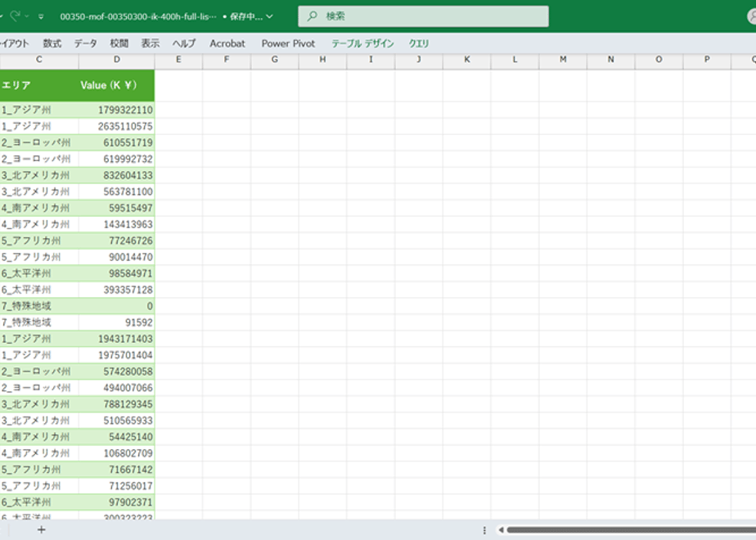Click the horizontal scrollbar left arrow
The width and height of the screenshot is (756, 540).
click(501, 530)
